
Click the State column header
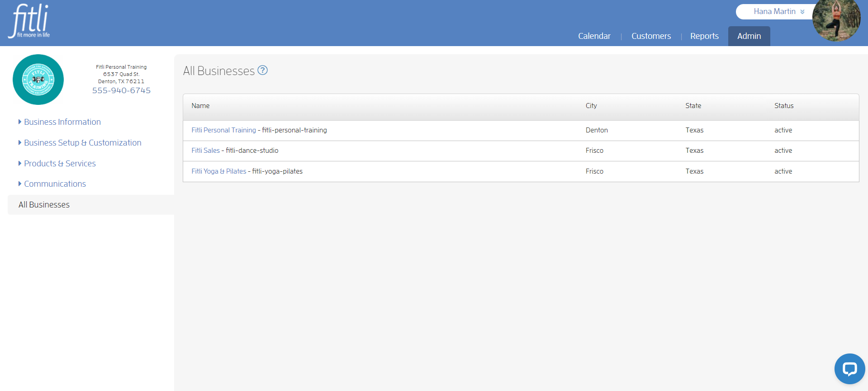pyautogui.click(x=693, y=106)
